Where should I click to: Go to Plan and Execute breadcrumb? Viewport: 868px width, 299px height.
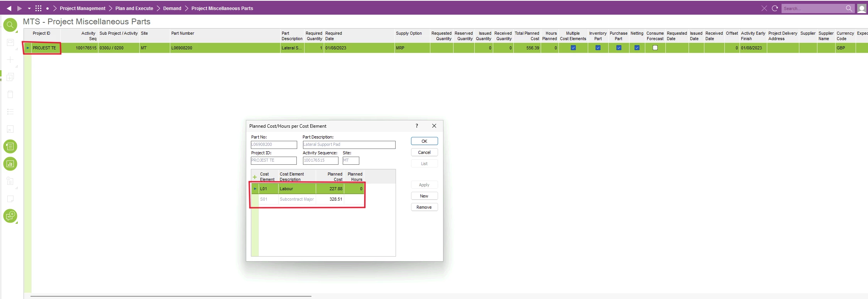coord(134,8)
